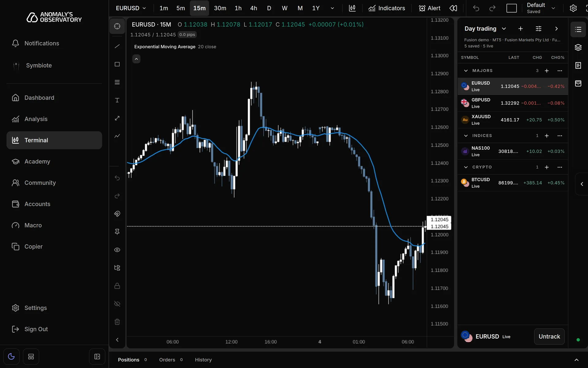Select the text annotation tool

tap(117, 100)
